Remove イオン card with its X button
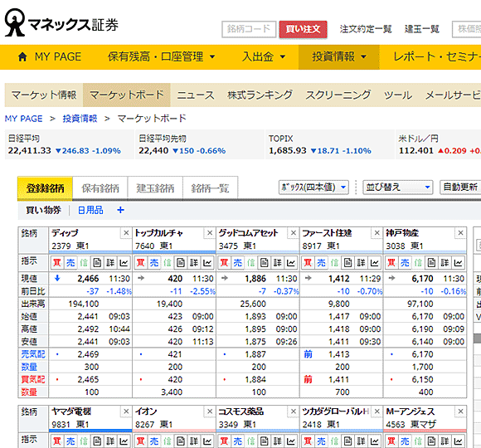 tap(210, 411)
